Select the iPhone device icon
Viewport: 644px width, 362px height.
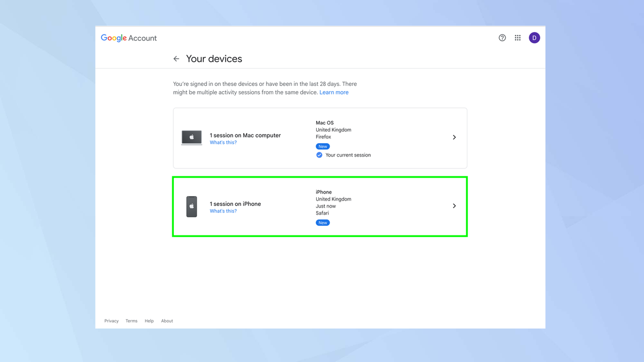click(x=192, y=206)
